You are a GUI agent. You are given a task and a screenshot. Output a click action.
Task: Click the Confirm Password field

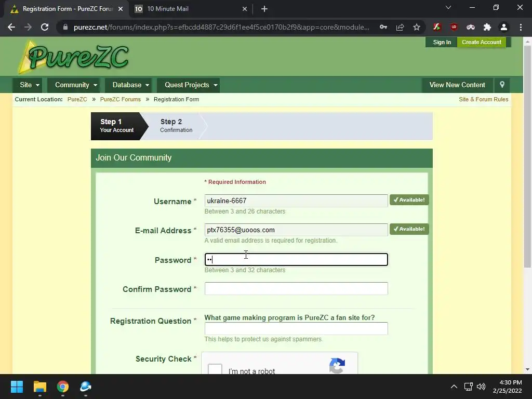click(296, 289)
